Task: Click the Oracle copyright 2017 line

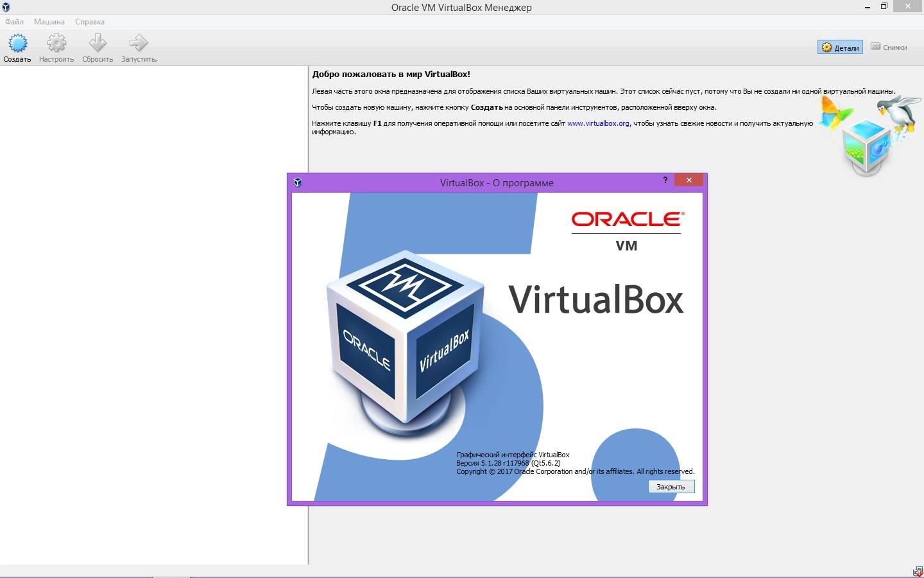Action: 576,471
